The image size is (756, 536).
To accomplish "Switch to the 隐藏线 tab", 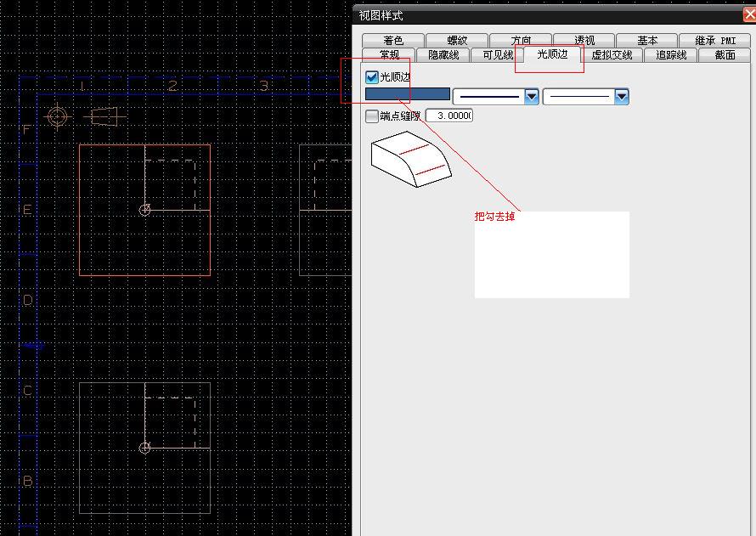I will click(x=443, y=55).
